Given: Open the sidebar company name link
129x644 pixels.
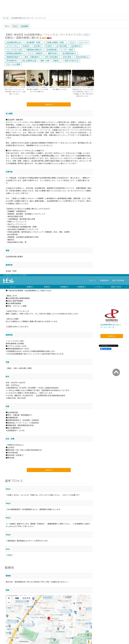Looking at the screenshot, I should coord(111,326).
